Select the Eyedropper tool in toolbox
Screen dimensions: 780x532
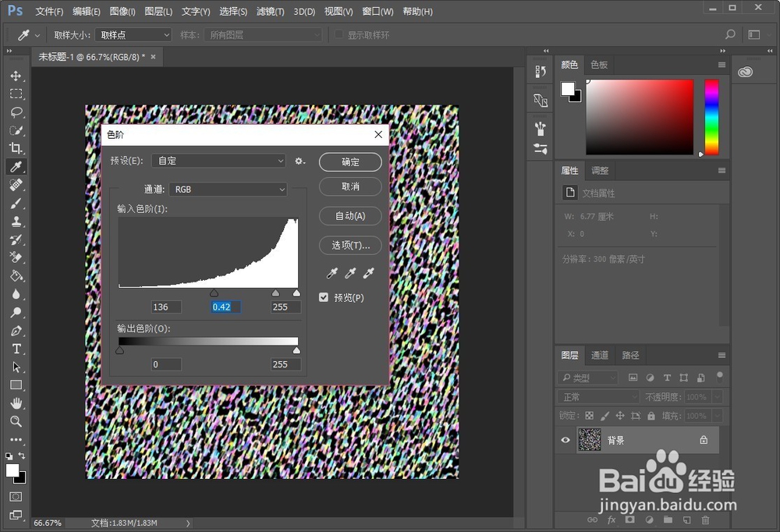click(16, 167)
